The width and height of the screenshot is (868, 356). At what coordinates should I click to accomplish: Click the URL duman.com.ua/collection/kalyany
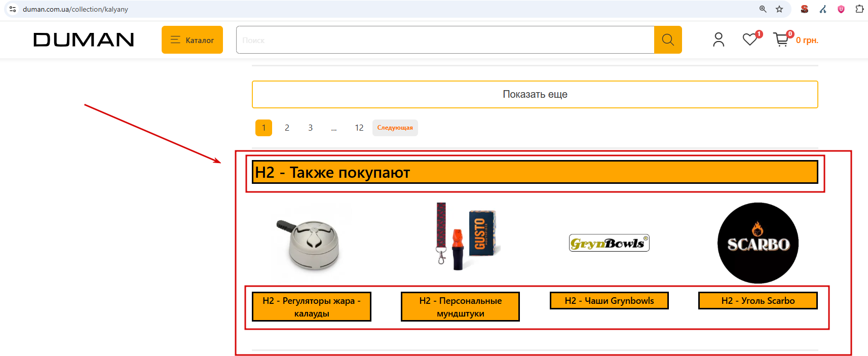pyautogui.click(x=76, y=9)
